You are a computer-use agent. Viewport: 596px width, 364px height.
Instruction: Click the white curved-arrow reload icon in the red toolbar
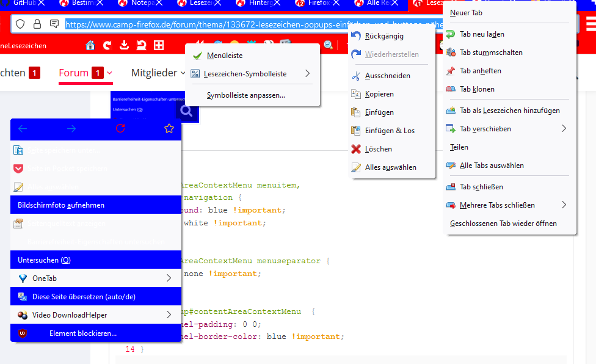[107, 45]
